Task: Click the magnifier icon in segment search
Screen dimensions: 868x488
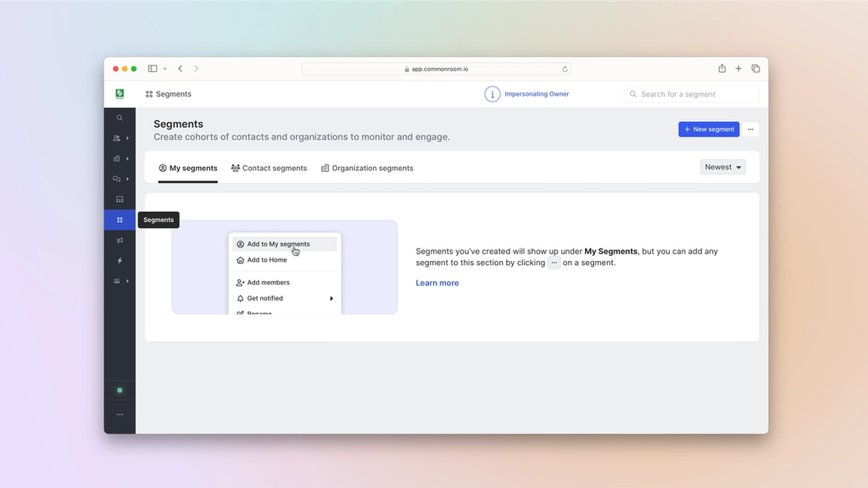Action: click(x=632, y=94)
